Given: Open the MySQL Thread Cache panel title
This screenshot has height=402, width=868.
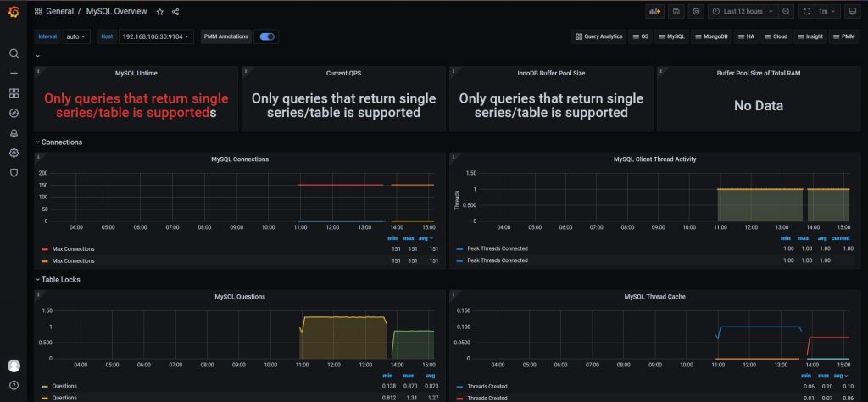Looking at the screenshot, I should tap(655, 297).
